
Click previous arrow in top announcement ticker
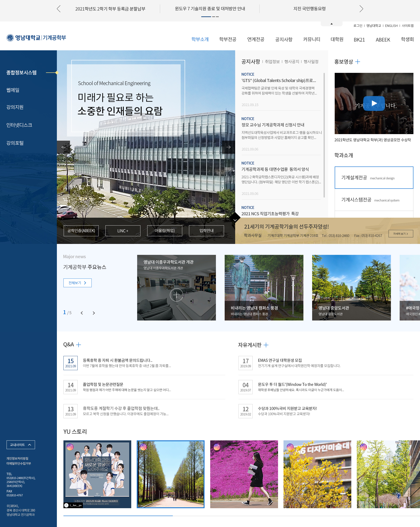(58, 9)
